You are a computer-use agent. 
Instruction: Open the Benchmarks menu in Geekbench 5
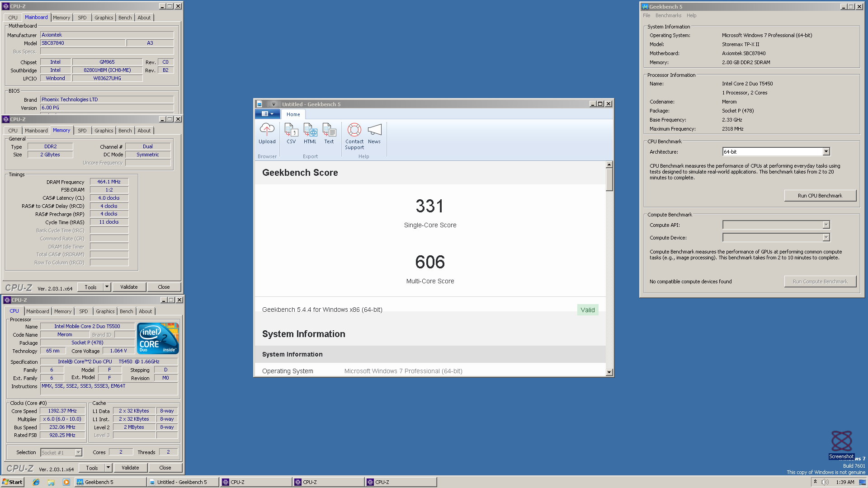(x=668, y=15)
